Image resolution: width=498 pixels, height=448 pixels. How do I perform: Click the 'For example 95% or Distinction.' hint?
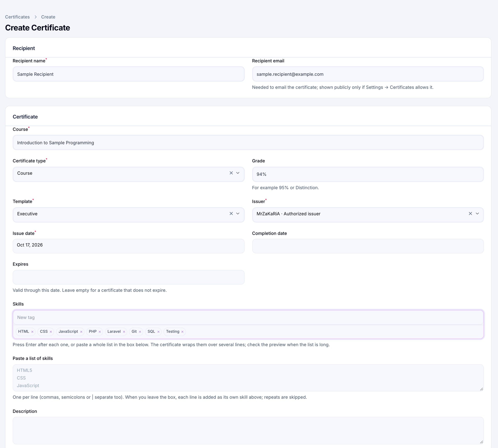point(285,188)
